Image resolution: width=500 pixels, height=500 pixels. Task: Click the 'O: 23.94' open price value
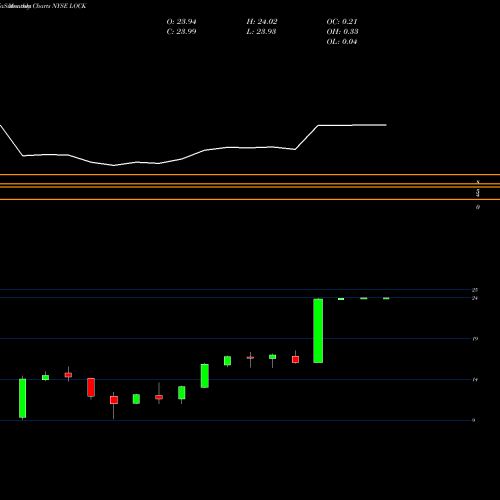[181, 22]
